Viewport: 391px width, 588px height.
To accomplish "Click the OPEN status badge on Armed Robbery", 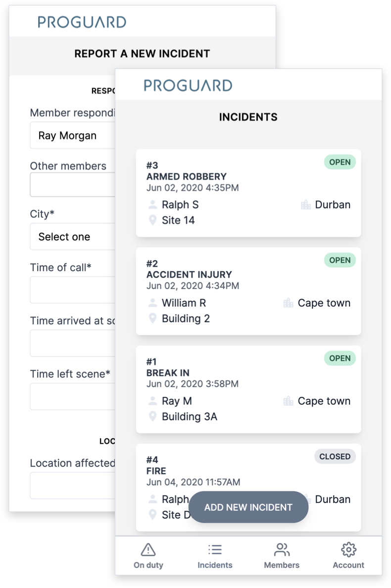I will (x=340, y=162).
